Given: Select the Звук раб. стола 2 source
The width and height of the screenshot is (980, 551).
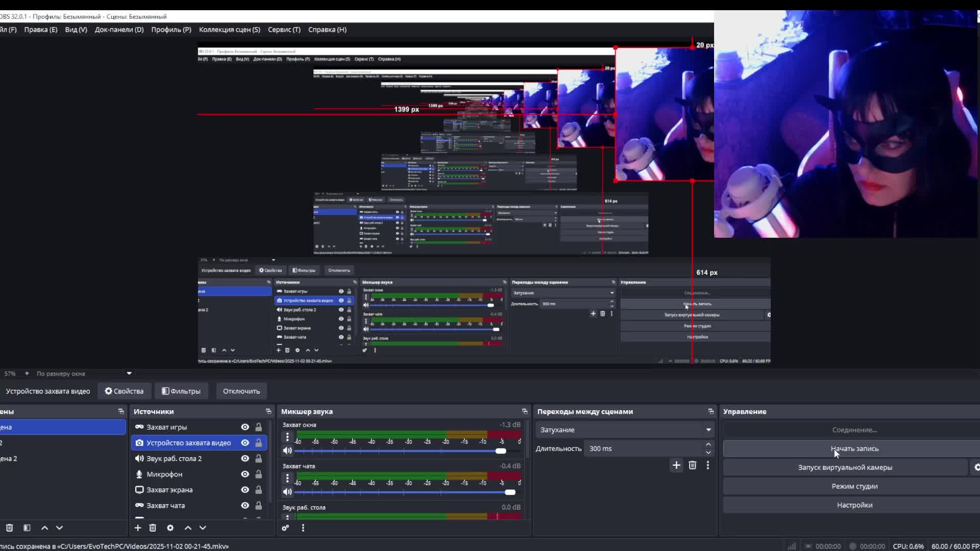Looking at the screenshot, I should [x=174, y=459].
